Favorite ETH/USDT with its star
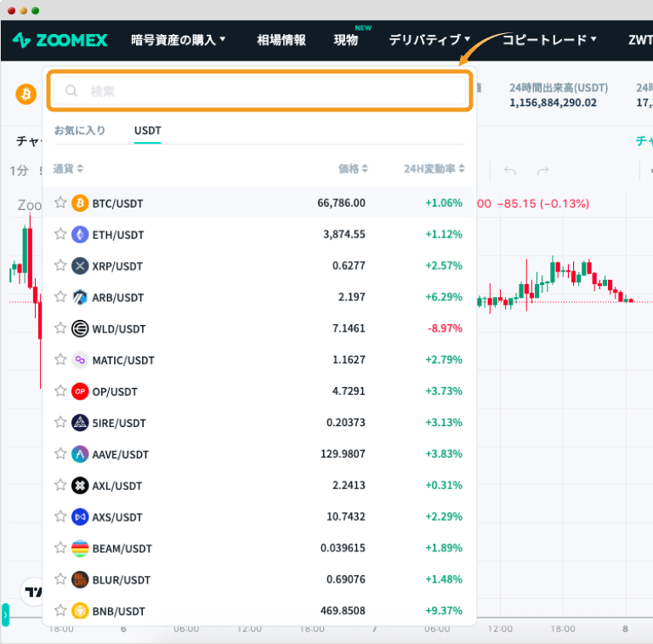The height and width of the screenshot is (644, 653). (60, 234)
